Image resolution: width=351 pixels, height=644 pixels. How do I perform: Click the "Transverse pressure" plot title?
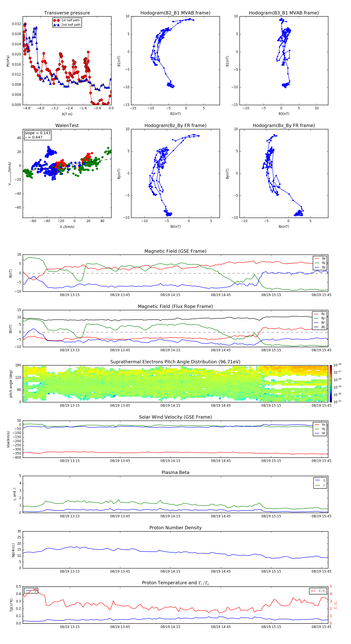click(x=67, y=13)
